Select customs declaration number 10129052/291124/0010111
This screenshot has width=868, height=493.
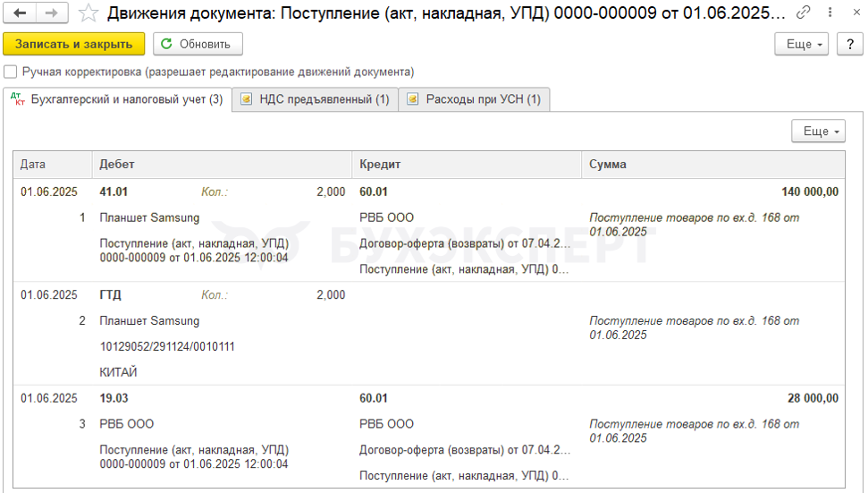167,347
